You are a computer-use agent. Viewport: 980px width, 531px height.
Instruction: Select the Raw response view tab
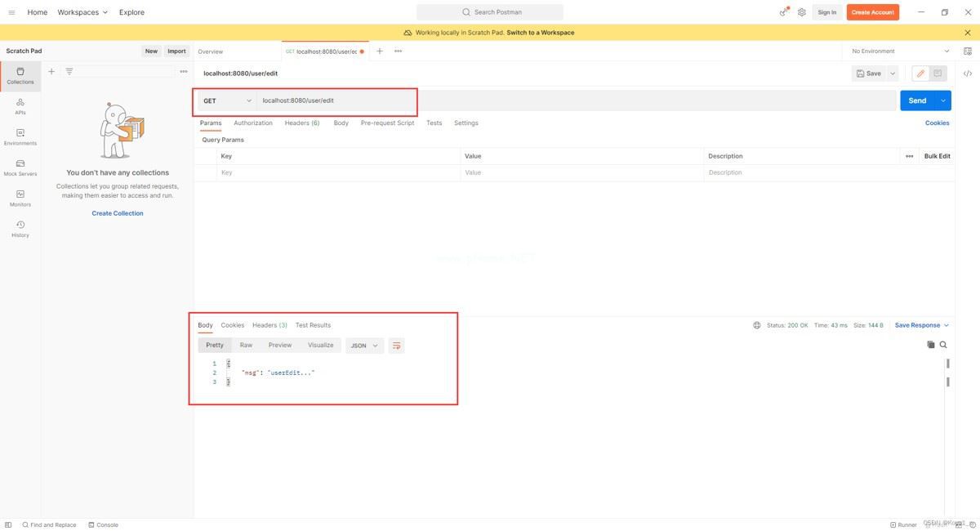click(246, 346)
